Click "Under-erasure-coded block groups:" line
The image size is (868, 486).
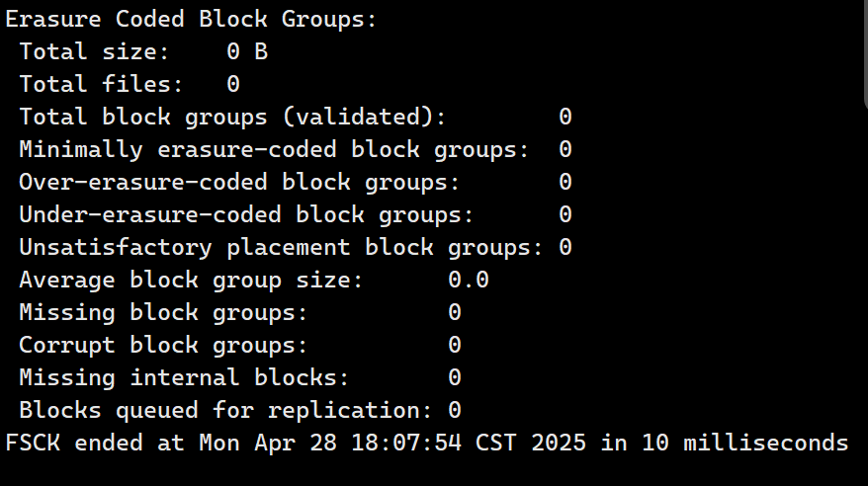point(246,214)
